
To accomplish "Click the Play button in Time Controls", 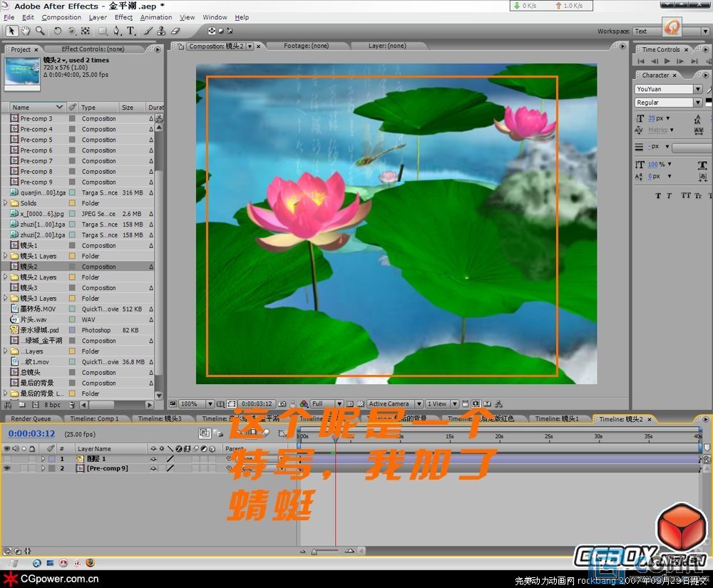I will [667, 61].
